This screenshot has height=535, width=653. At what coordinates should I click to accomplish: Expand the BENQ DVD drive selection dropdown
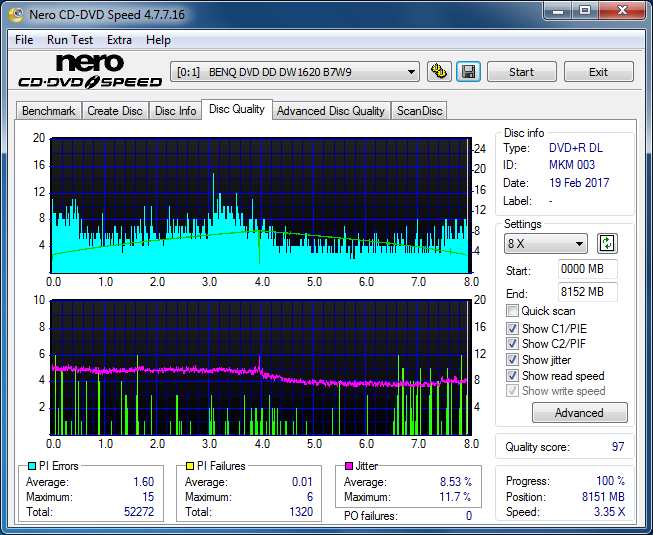(294, 72)
